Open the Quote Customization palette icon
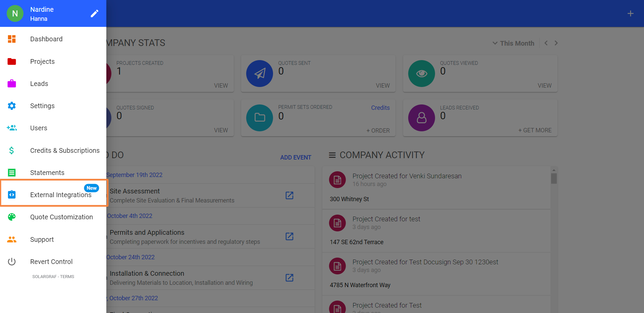The width and height of the screenshot is (644, 313). pos(12,217)
